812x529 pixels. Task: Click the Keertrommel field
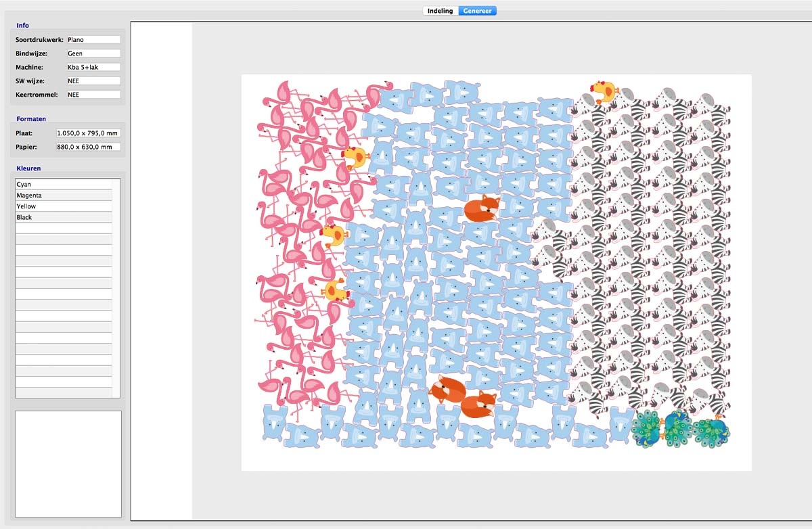click(93, 95)
